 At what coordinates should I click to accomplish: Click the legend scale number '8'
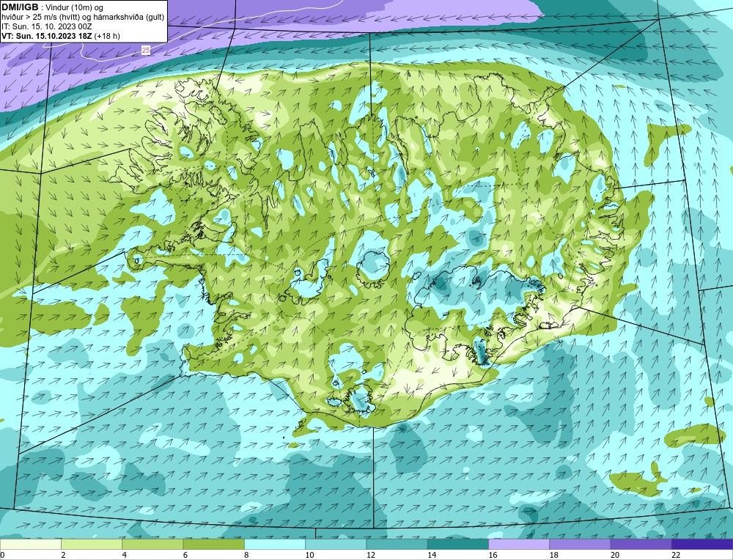[x=246, y=555]
